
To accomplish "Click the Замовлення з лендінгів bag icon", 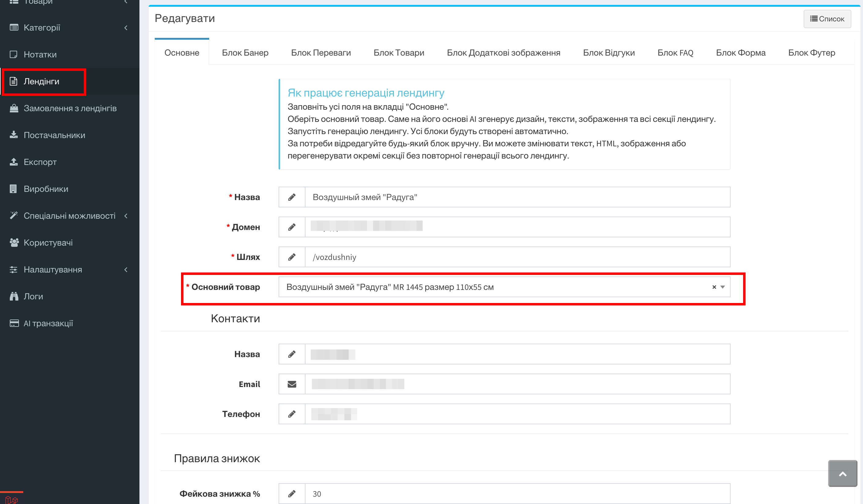I will [x=14, y=108].
